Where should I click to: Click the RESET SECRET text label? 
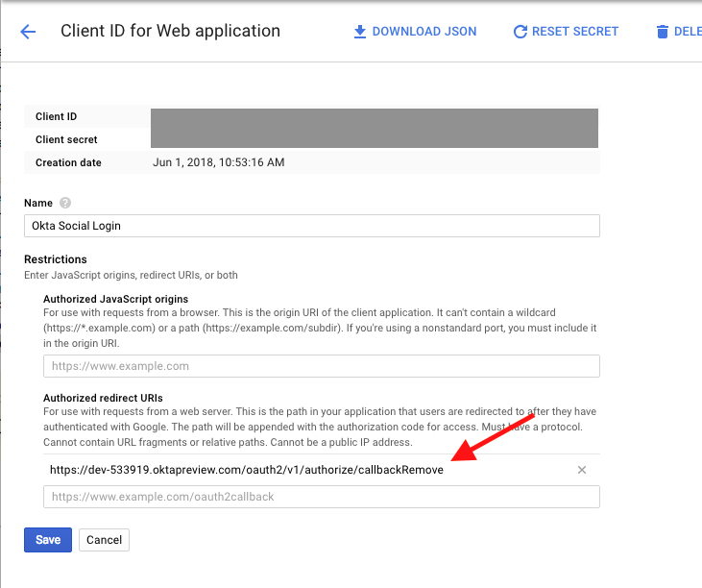574,32
